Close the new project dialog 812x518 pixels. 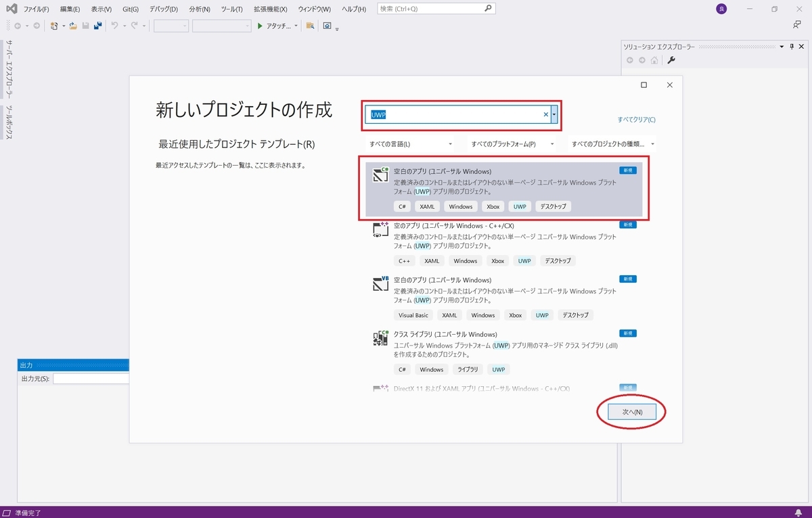click(x=669, y=85)
